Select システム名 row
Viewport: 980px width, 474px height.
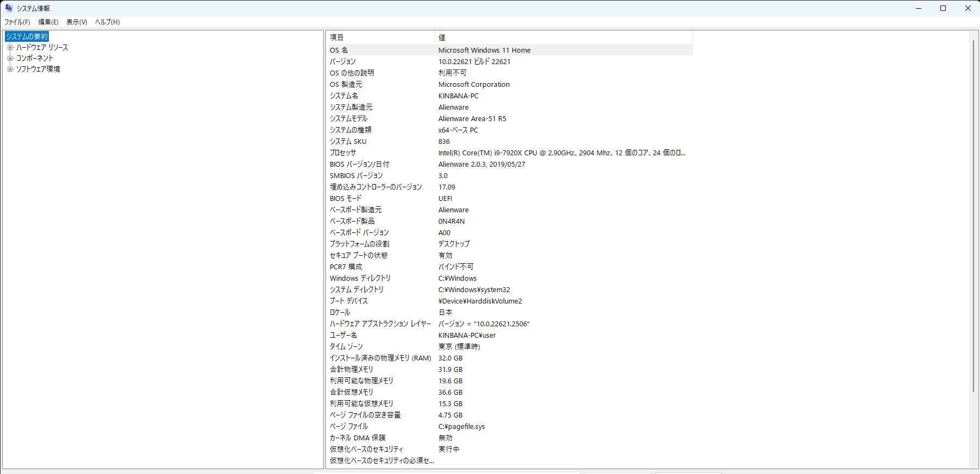tap(510, 96)
